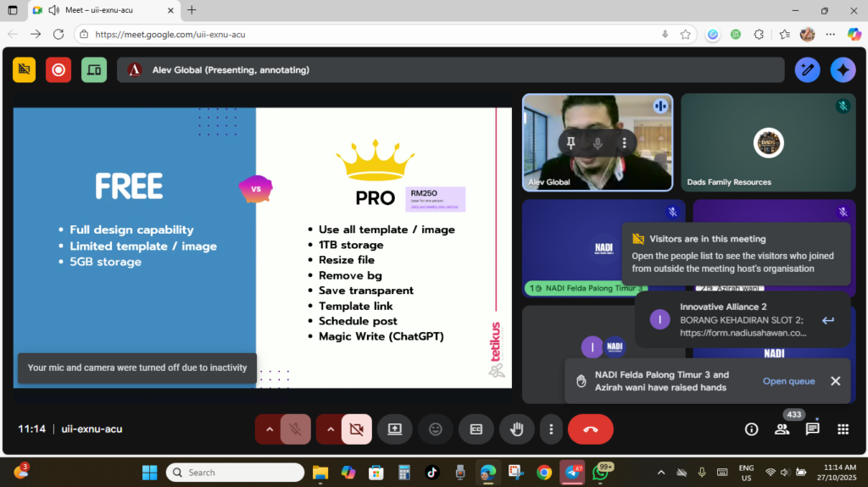Turn on the camera
This screenshot has height=487, width=868.
355,429
